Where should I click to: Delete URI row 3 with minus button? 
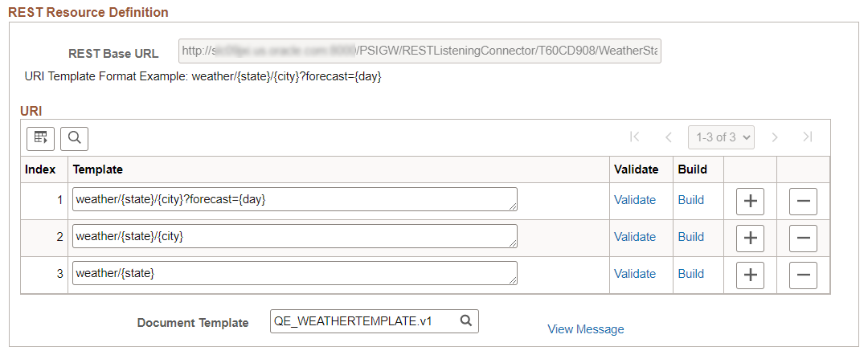pyautogui.click(x=803, y=275)
